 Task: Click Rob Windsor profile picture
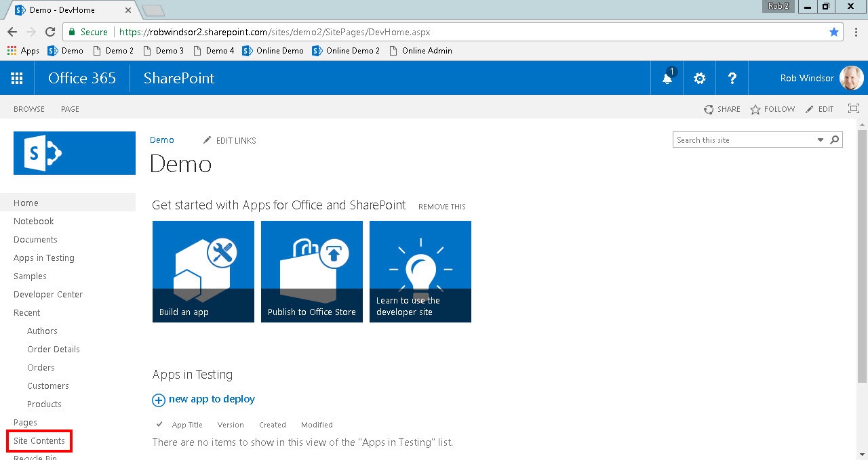tap(851, 79)
